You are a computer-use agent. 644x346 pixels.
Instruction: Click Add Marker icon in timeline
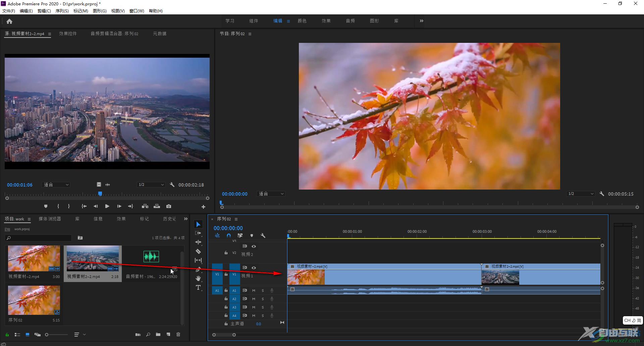click(252, 235)
